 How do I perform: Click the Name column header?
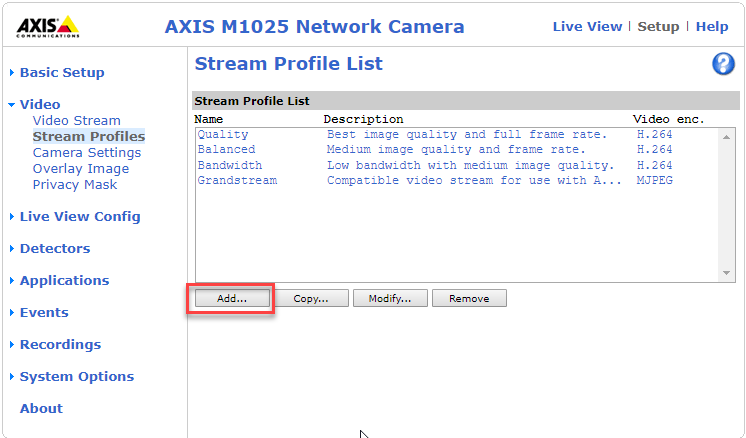click(x=208, y=119)
